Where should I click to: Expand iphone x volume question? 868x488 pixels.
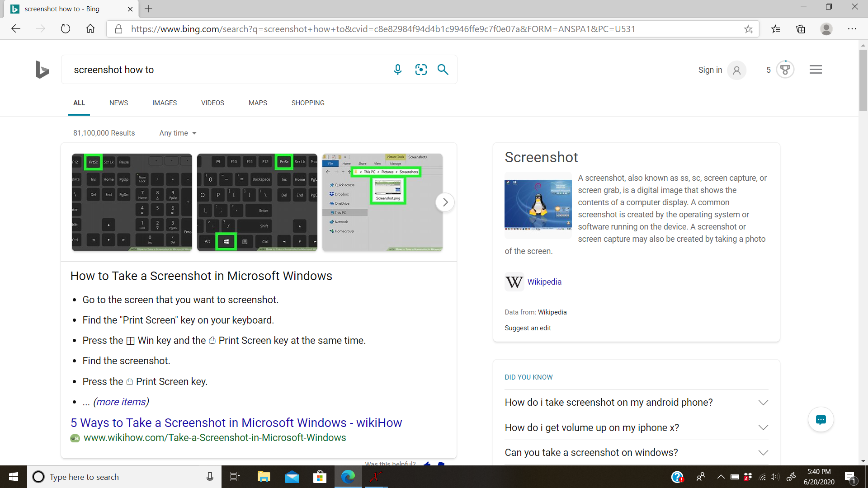(763, 427)
